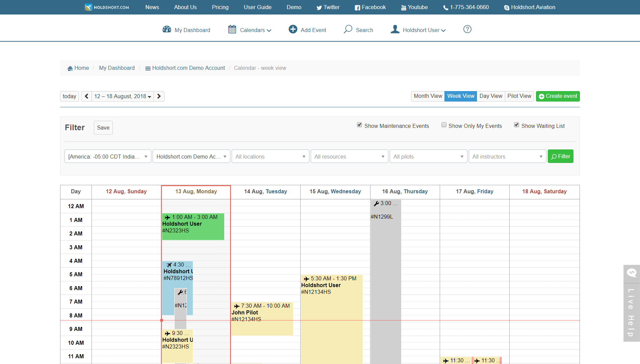The image size is (640, 364).
Task: Click the help question mark icon
Action: click(467, 29)
